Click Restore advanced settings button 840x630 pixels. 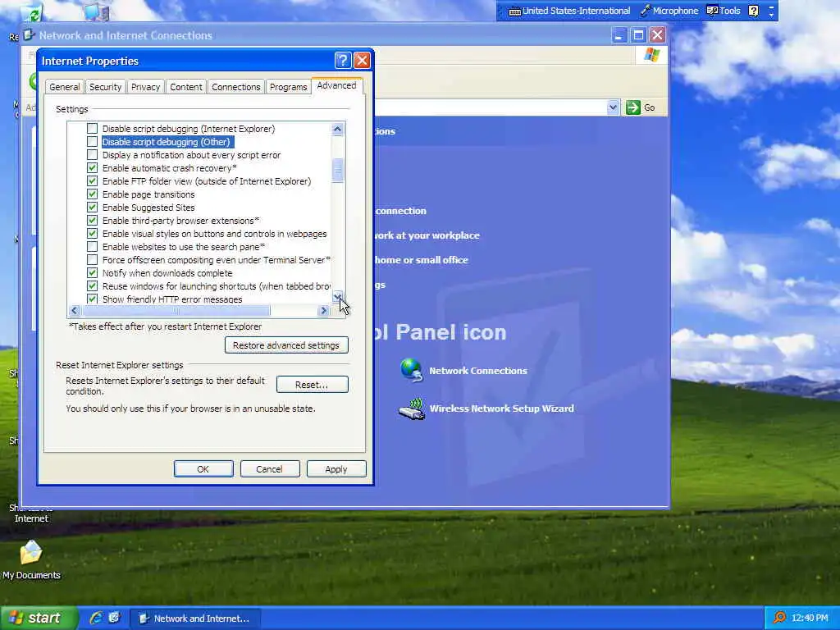click(286, 345)
